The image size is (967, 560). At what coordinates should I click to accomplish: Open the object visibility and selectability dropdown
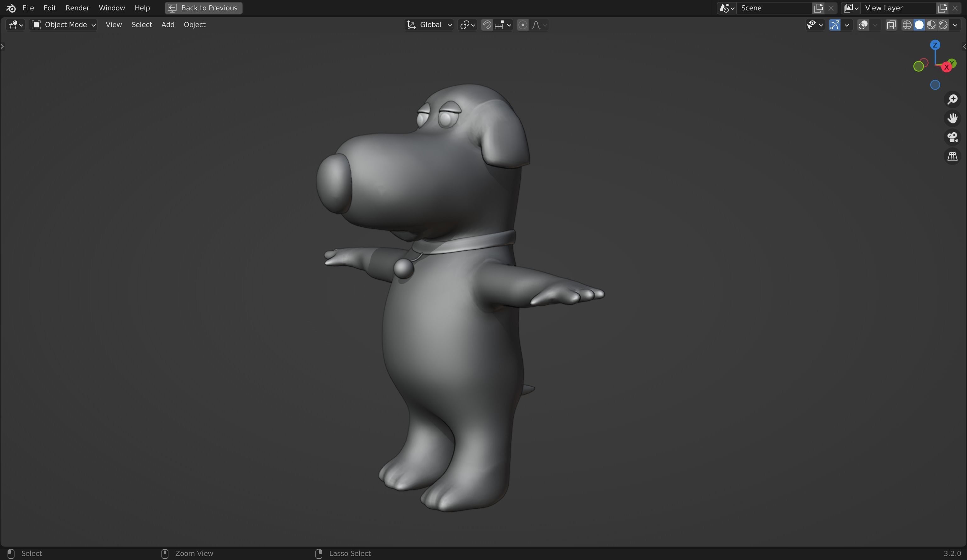click(815, 25)
